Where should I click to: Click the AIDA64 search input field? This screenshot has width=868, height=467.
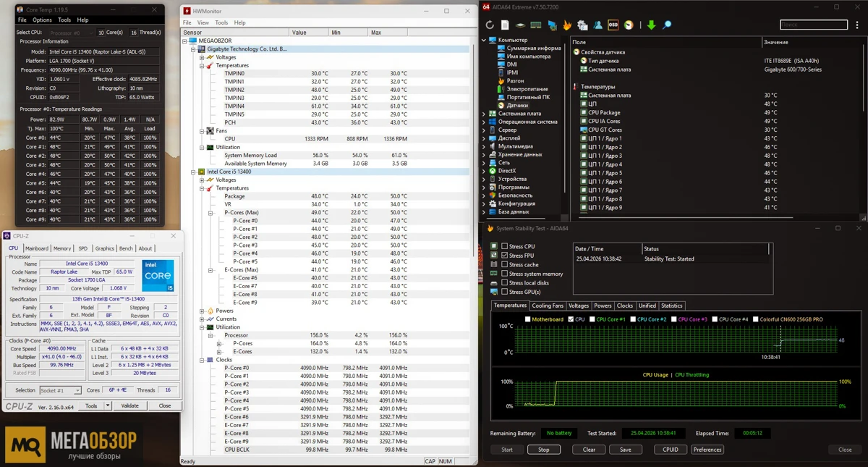[813, 25]
